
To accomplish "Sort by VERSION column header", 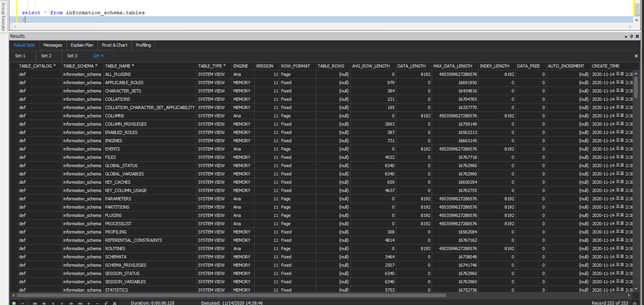I will point(267,66).
